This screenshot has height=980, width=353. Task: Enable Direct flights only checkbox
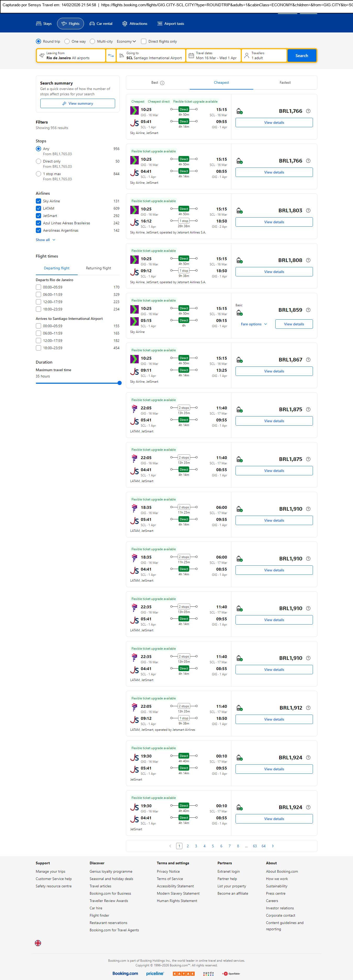coord(144,41)
